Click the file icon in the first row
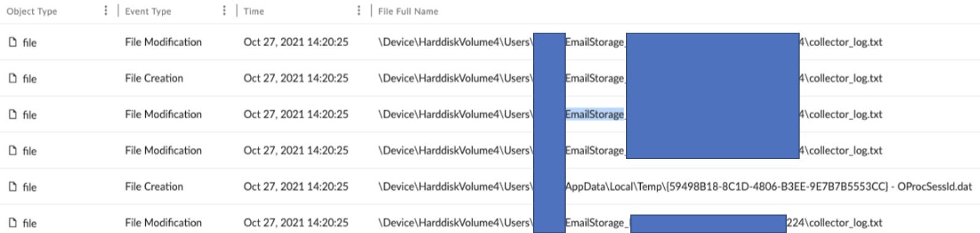Viewport: 980px width, 233px height. (12, 42)
